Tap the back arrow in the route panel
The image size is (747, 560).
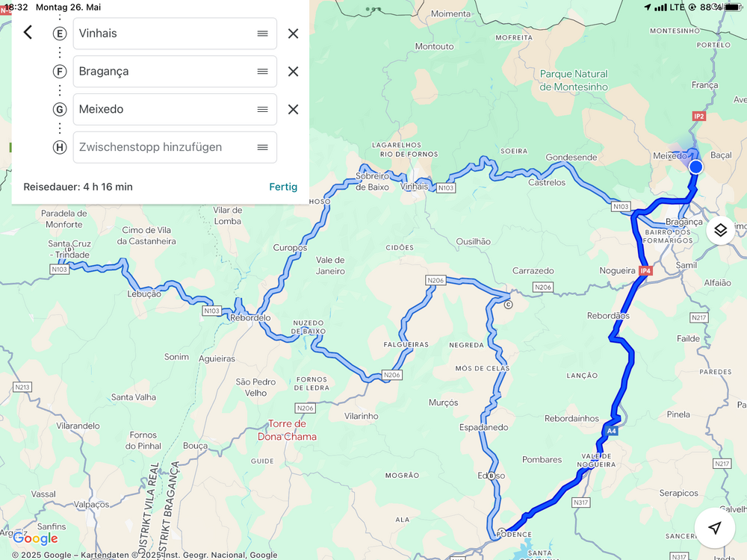tap(28, 32)
